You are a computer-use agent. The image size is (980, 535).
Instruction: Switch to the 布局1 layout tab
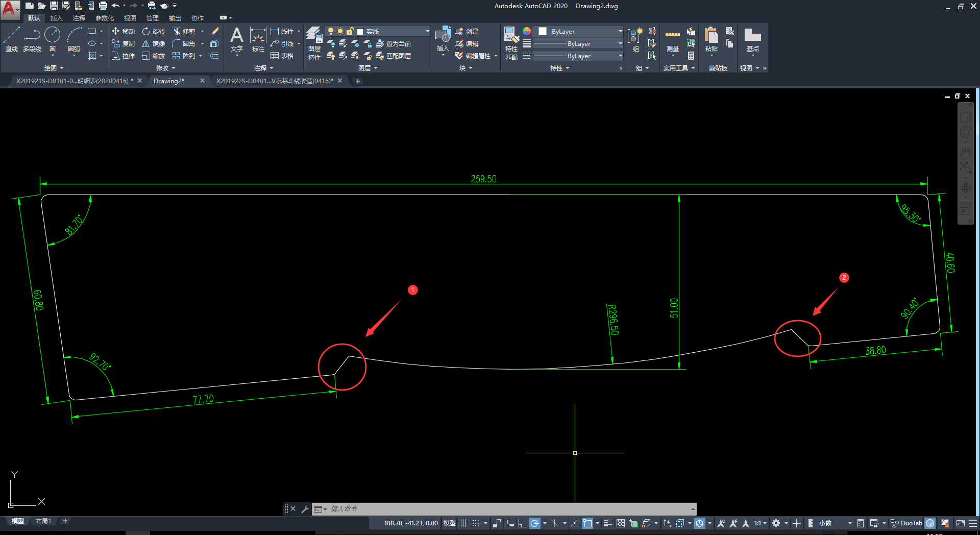[x=43, y=521]
